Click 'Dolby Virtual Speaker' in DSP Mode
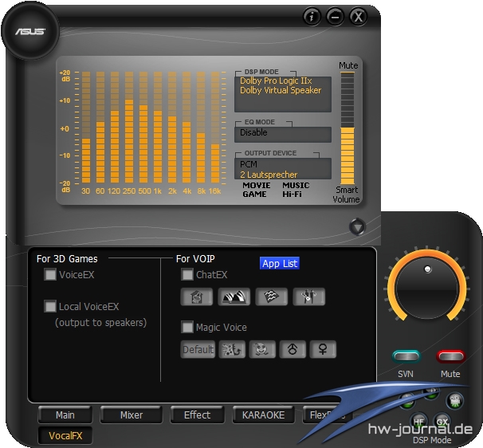 281,90
